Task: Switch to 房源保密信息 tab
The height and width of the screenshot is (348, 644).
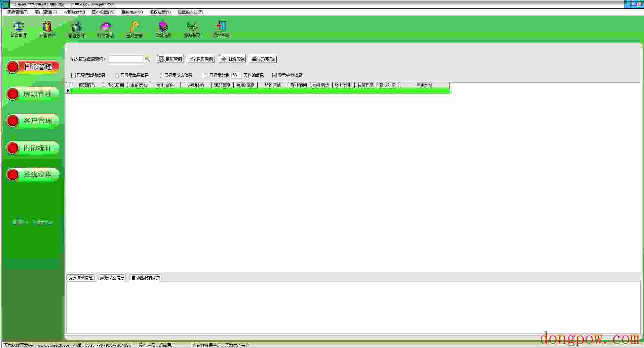Action: [x=112, y=278]
